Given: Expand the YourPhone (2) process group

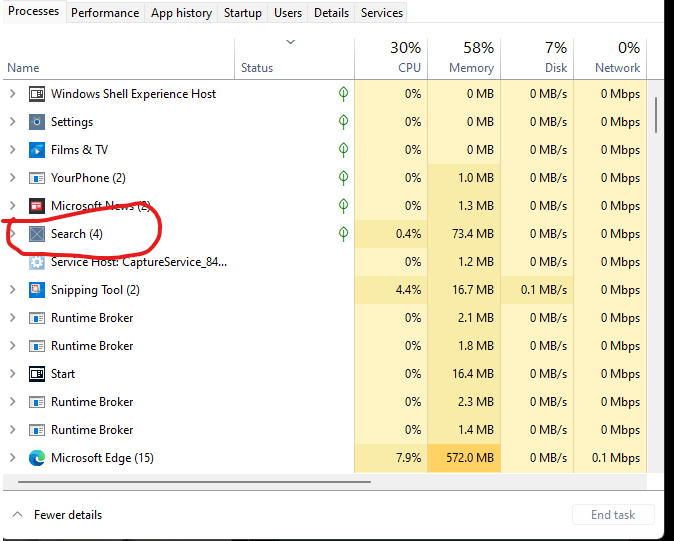Looking at the screenshot, I should point(12,178).
